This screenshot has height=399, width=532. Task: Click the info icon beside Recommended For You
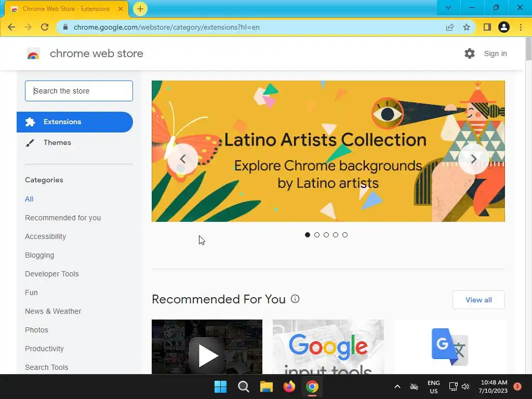coord(295,299)
